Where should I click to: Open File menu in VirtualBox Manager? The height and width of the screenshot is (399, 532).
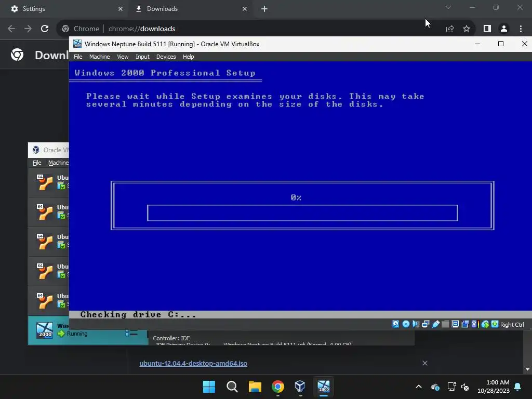coord(37,163)
